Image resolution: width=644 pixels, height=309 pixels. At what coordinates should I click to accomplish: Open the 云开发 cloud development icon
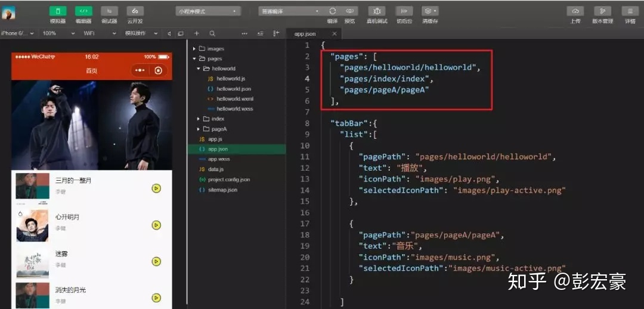click(135, 11)
